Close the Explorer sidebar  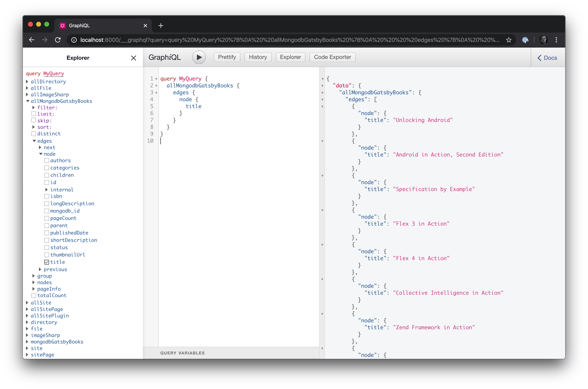coord(134,58)
